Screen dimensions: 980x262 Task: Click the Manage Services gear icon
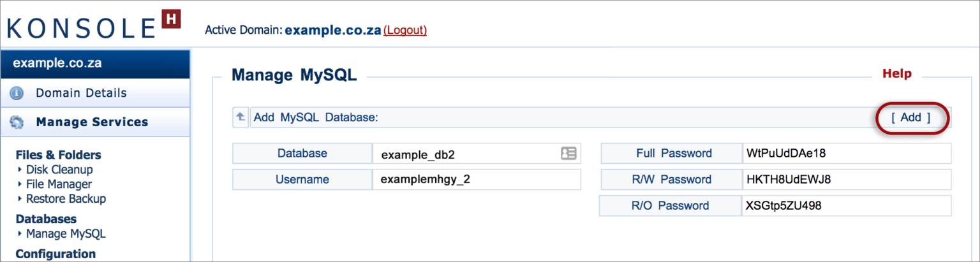click(x=17, y=122)
